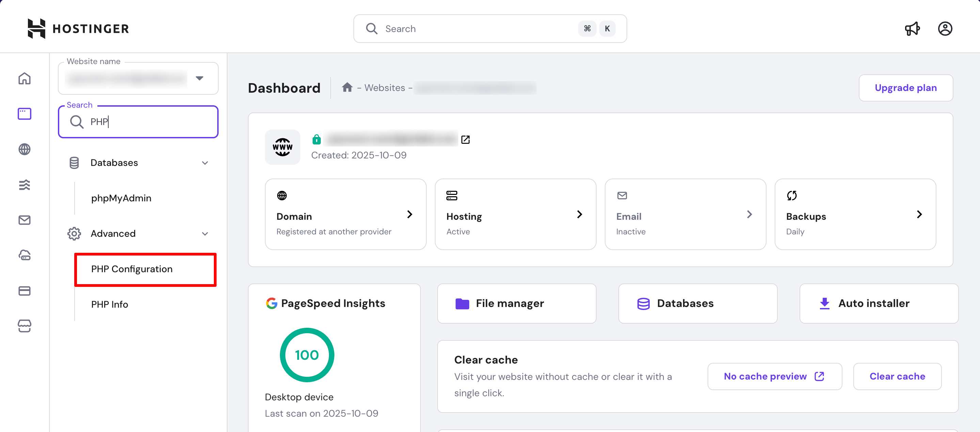Focus the top Search field
980x432 pixels.
[490, 29]
